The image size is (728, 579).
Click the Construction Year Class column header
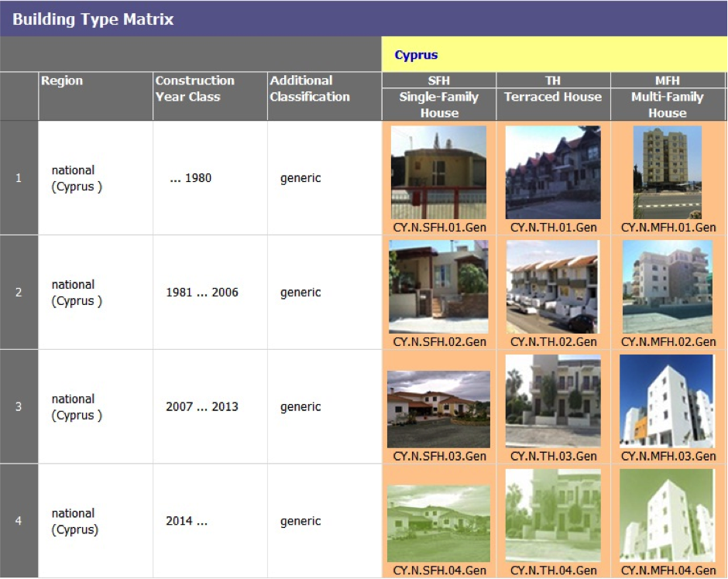[x=194, y=89]
